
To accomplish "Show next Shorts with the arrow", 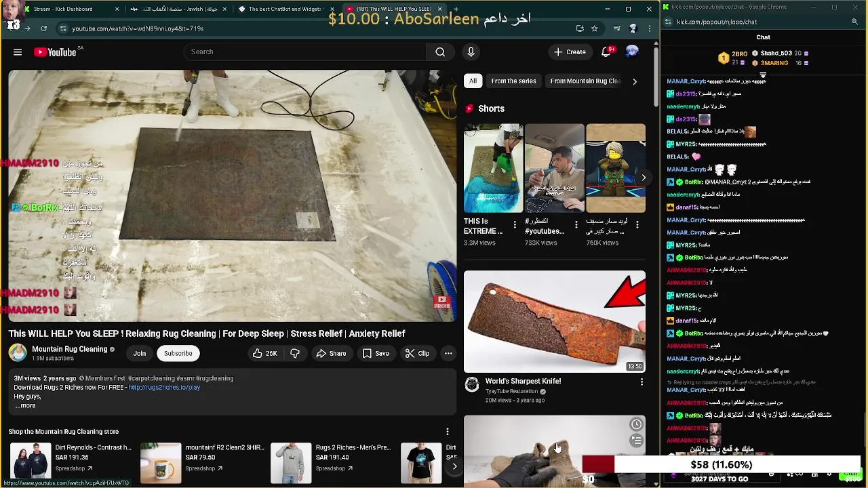I will (x=643, y=178).
